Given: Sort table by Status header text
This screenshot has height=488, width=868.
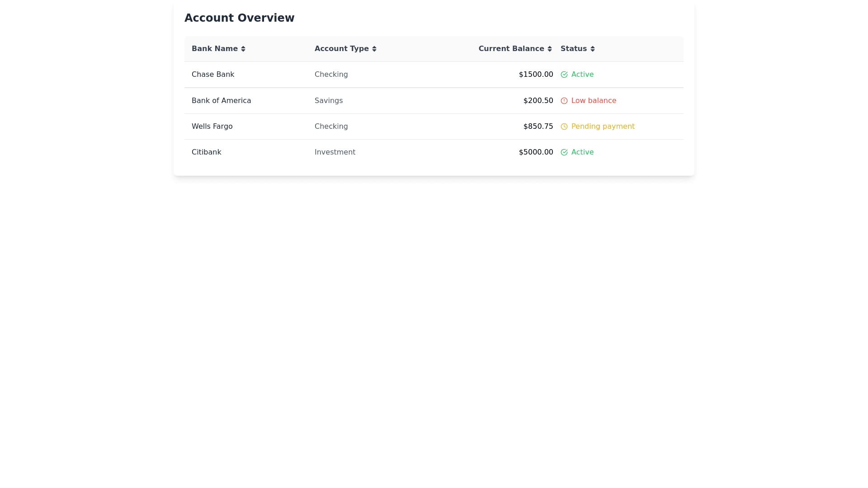Looking at the screenshot, I should 574,49.
